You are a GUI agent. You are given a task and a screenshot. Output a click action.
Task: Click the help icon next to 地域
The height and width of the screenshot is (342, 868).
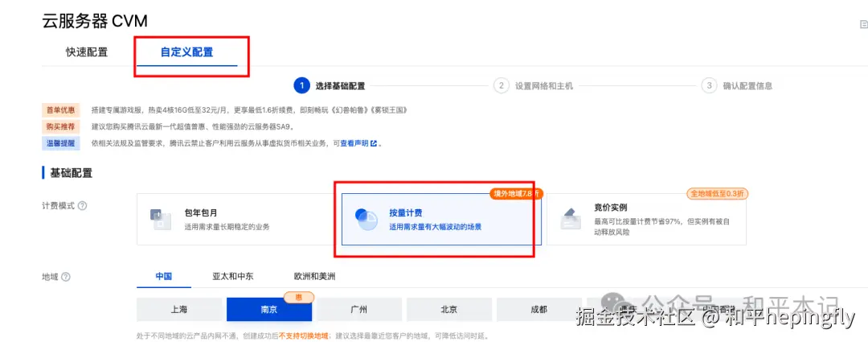[65, 277]
